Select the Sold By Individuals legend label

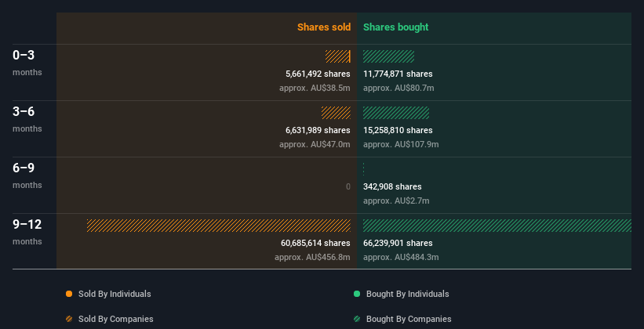[115, 294]
